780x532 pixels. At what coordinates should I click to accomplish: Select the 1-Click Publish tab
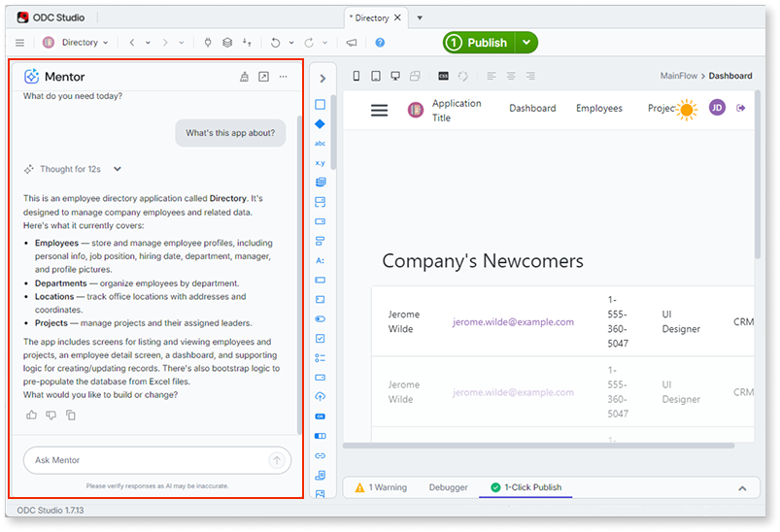[x=526, y=487]
